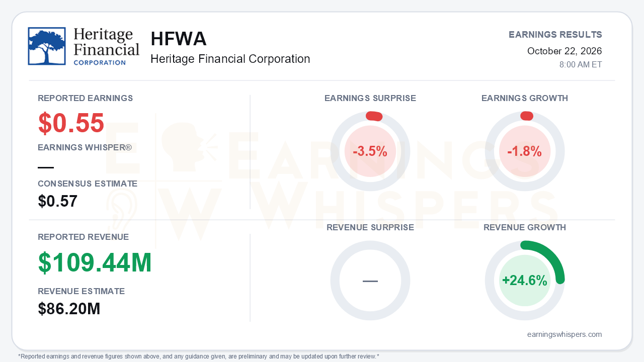The image size is (644, 362).
Task: Click the -3.5% earnings surprise gauge
Action: (370, 151)
